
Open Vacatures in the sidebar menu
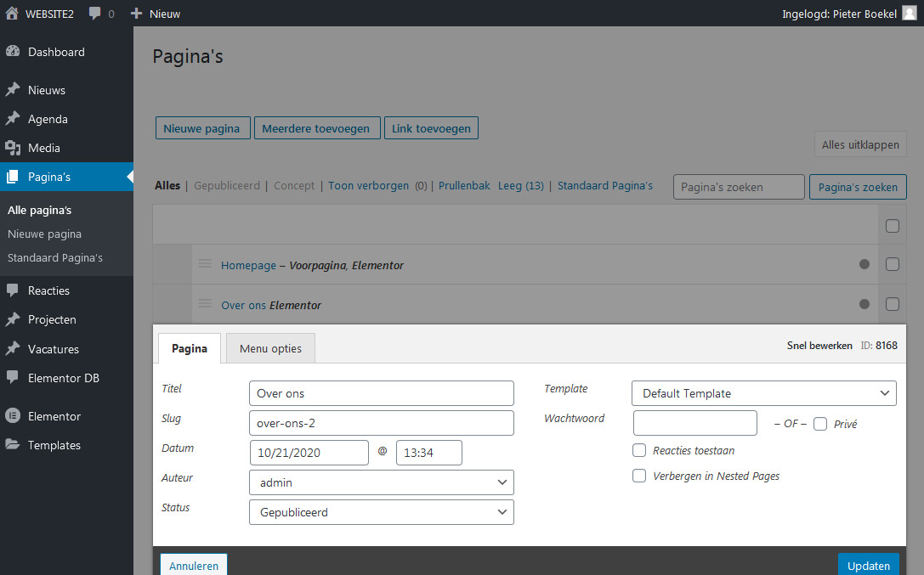coord(53,349)
